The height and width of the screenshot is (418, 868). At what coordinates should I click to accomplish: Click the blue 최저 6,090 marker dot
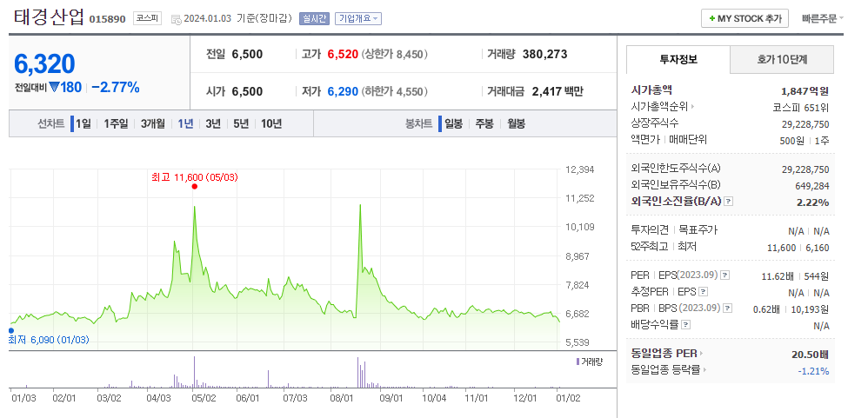click(x=11, y=330)
